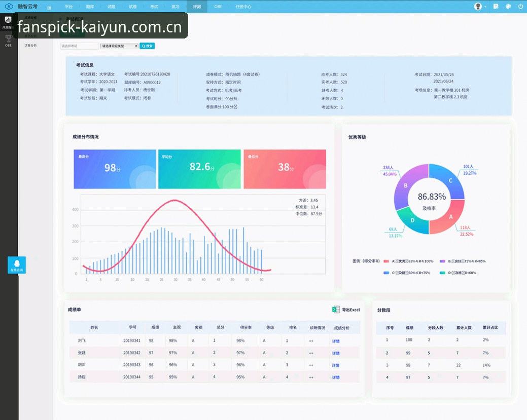Open the OBE top menu item
The height and width of the screenshot is (420, 527).
tap(218, 7)
